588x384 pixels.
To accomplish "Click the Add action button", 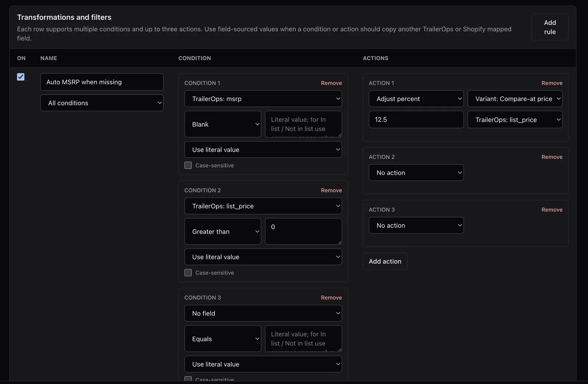I will pos(385,261).
